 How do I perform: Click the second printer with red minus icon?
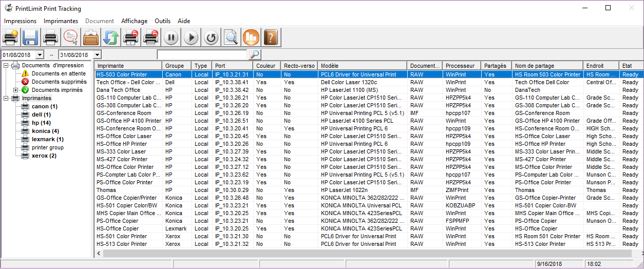pyautogui.click(x=150, y=37)
